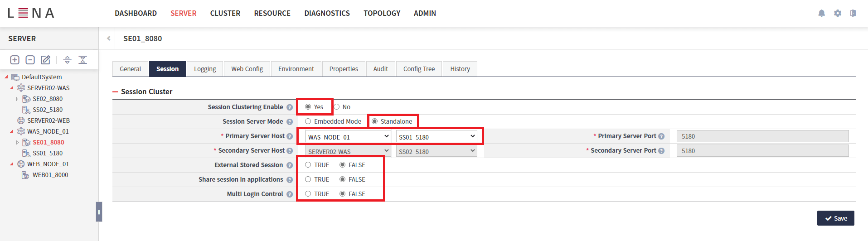Click the collapse panel arrow beside SE01_8080 title
The height and width of the screenshot is (241, 868).
pyautogui.click(x=109, y=39)
